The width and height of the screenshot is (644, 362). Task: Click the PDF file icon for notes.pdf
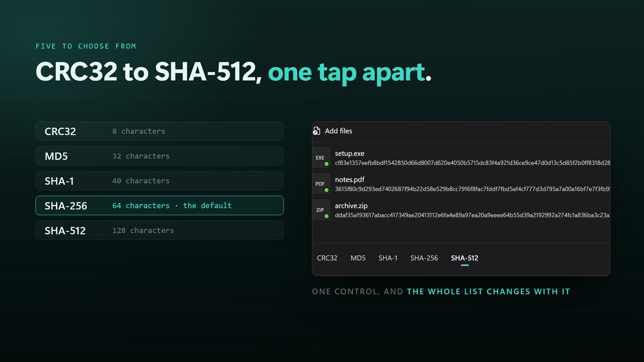pyautogui.click(x=320, y=184)
